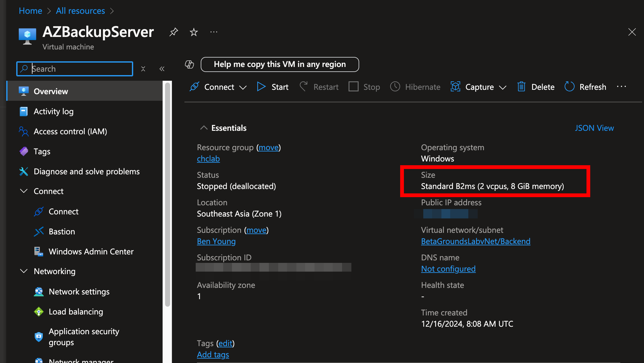Click the Access control (IAM) people icon

pyautogui.click(x=23, y=131)
